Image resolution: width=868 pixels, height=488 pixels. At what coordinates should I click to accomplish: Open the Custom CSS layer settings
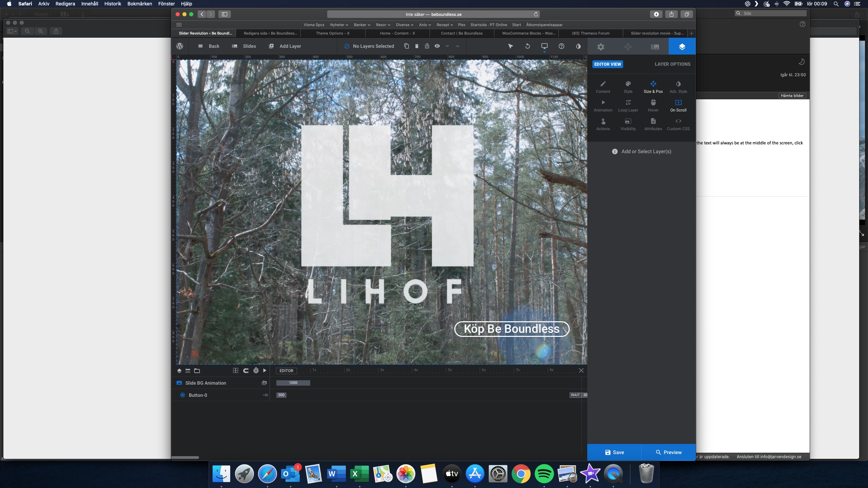678,124
